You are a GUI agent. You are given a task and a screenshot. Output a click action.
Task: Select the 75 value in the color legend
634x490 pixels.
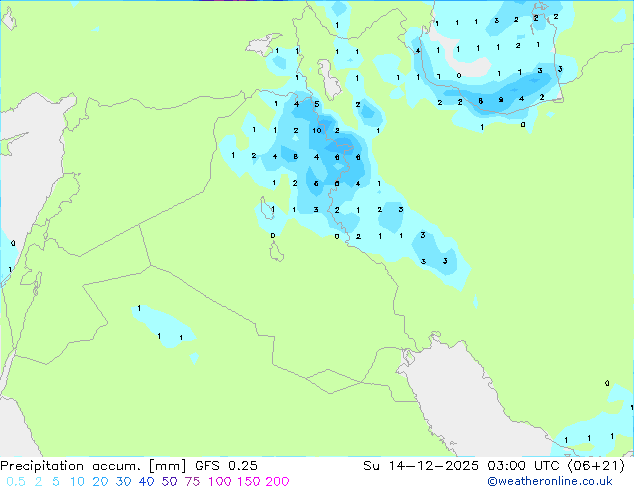(x=192, y=482)
